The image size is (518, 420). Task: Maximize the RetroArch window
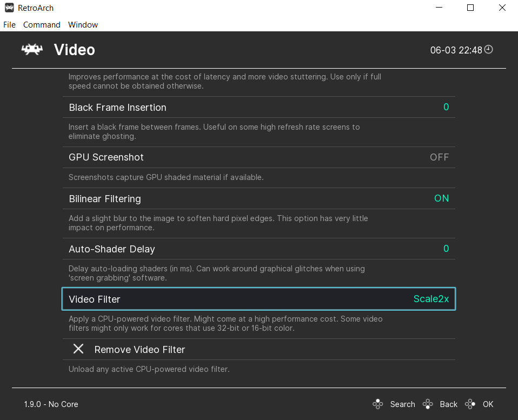click(x=470, y=8)
